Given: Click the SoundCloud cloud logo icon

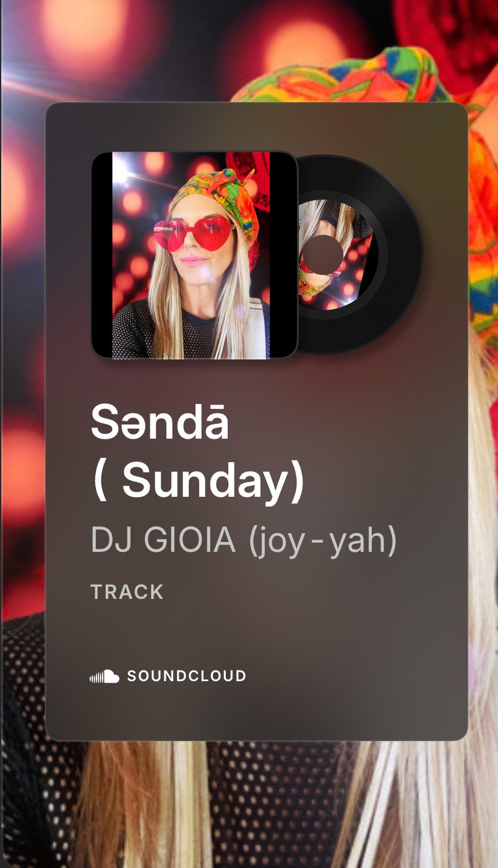Looking at the screenshot, I should click(x=105, y=676).
